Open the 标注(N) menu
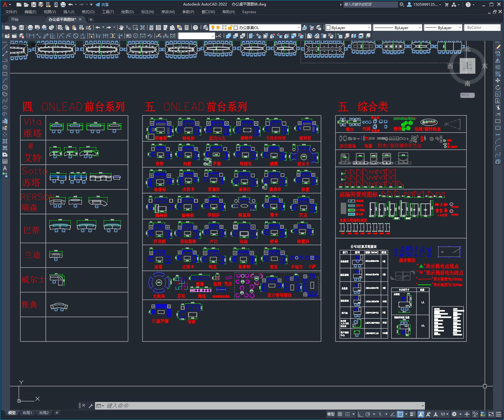Viewport: 504px width, 420px height. [147, 12]
